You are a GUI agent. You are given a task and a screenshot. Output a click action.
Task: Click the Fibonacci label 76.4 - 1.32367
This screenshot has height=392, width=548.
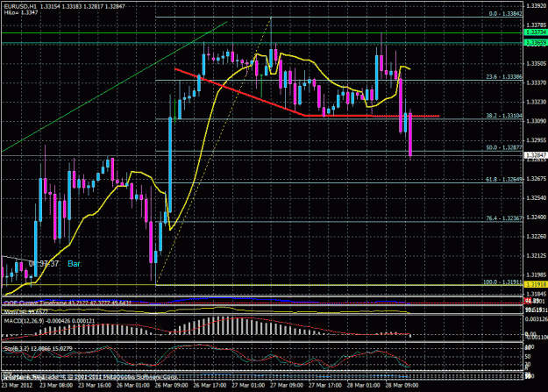click(504, 218)
